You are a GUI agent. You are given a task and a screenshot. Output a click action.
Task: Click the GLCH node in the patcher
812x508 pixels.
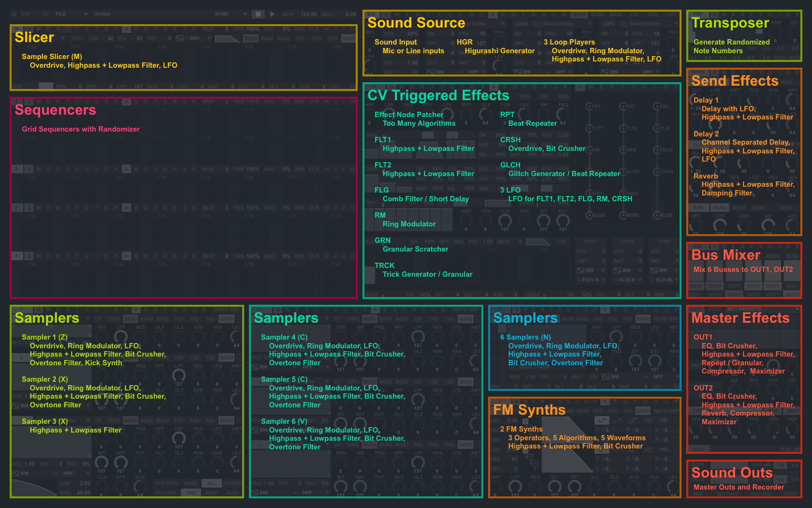(x=623, y=172)
